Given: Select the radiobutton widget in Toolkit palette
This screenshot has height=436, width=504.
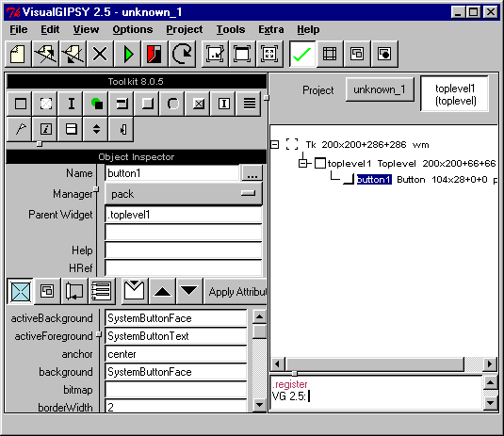Looking at the screenshot, I should (173, 104).
